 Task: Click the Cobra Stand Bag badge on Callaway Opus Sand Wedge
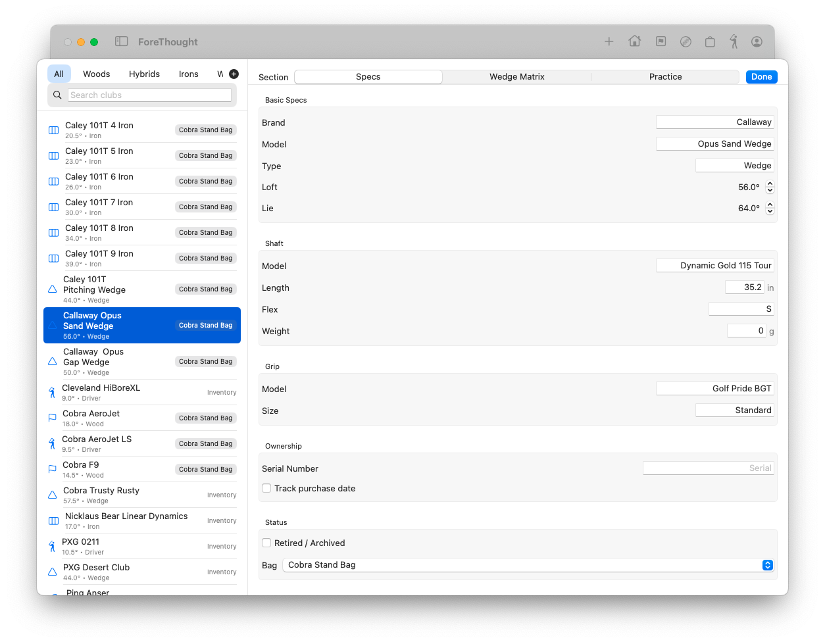coord(206,326)
